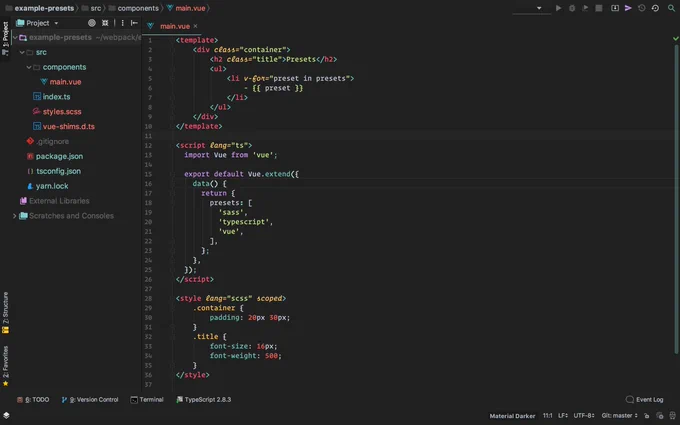The image size is (680, 425).
Task: Open the 7: Structure side tool button
Action: (x=5, y=312)
